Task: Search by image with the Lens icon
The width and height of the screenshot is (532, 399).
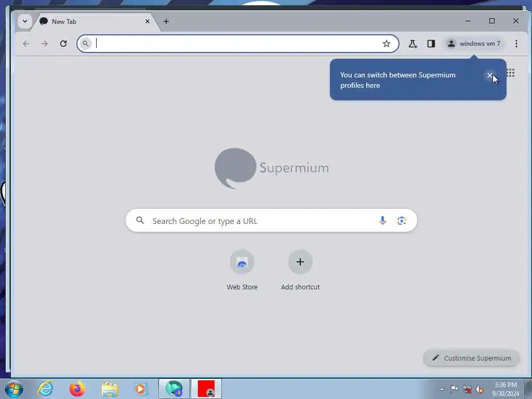Action: (x=402, y=220)
